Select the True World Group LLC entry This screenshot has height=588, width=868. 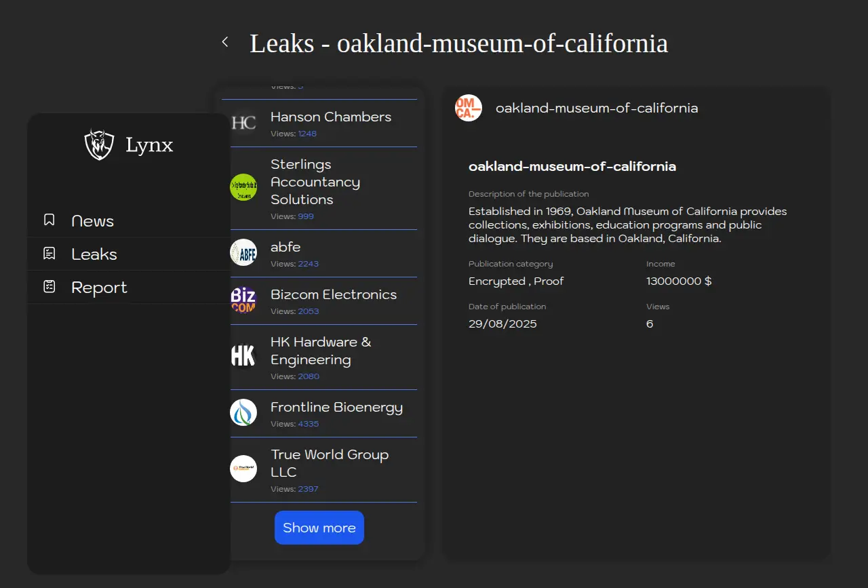pos(330,463)
